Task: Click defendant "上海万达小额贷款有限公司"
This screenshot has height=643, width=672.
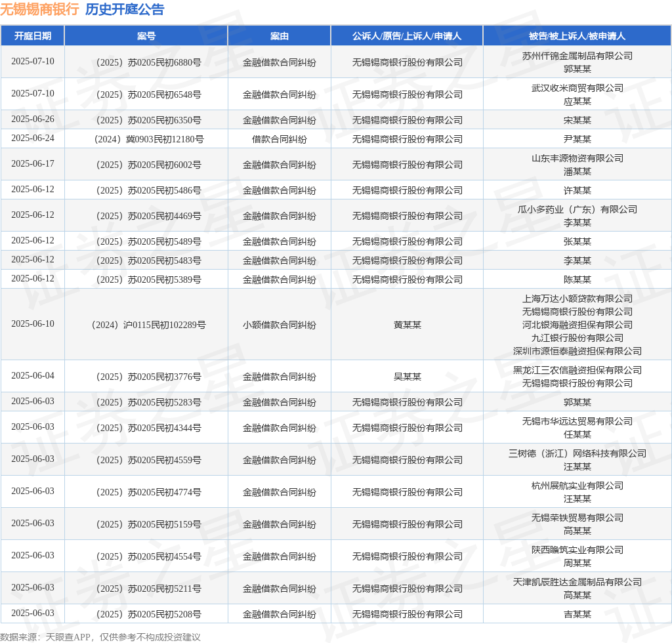Action: (x=577, y=299)
